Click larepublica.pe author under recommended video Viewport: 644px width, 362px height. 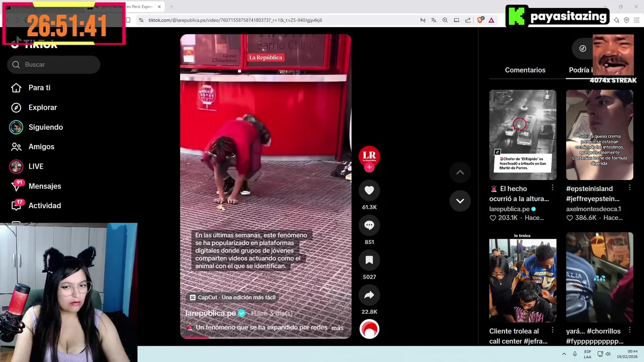point(509,209)
